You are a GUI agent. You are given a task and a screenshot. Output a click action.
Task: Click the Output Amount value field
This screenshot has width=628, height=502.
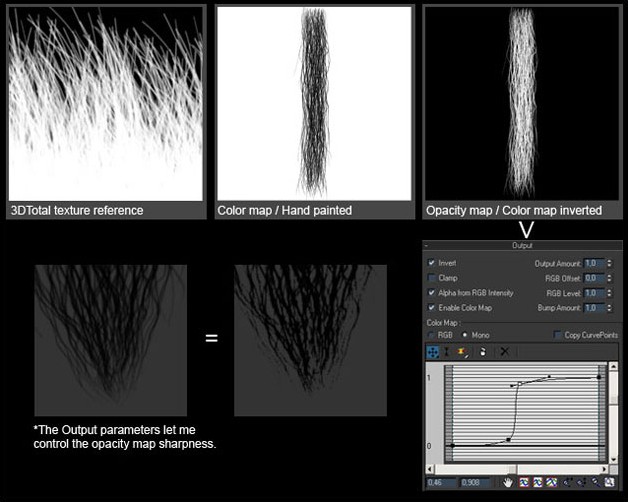point(594,263)
